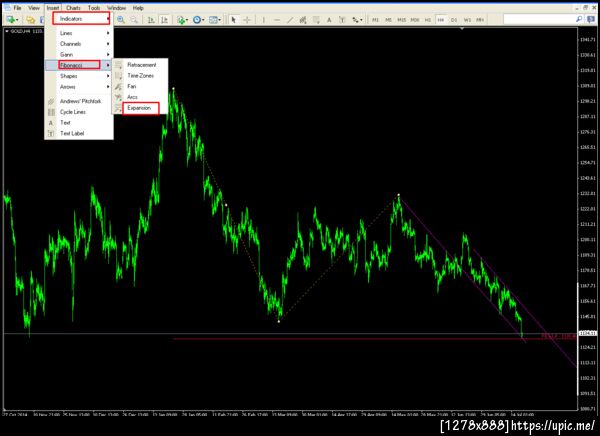Select Fibonacci Expansion

[x=140, y=108]
